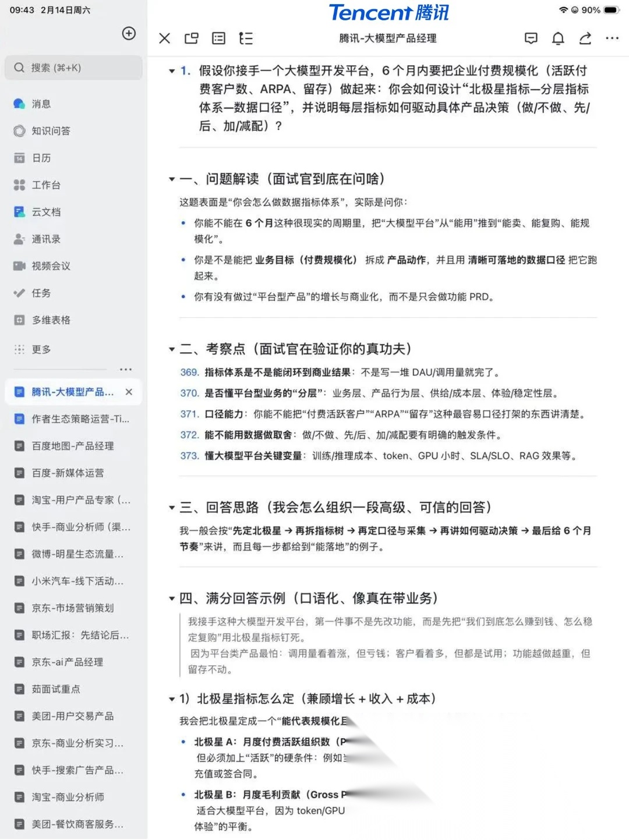
Task: Open the document more options ellipsis
Action: click(612, 38)
